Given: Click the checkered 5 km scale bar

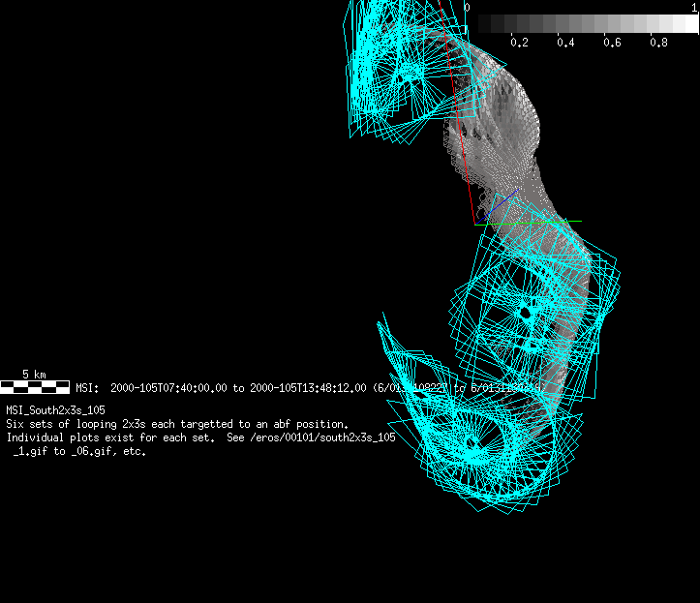Looking at the screenshot, I should (35, 387).
